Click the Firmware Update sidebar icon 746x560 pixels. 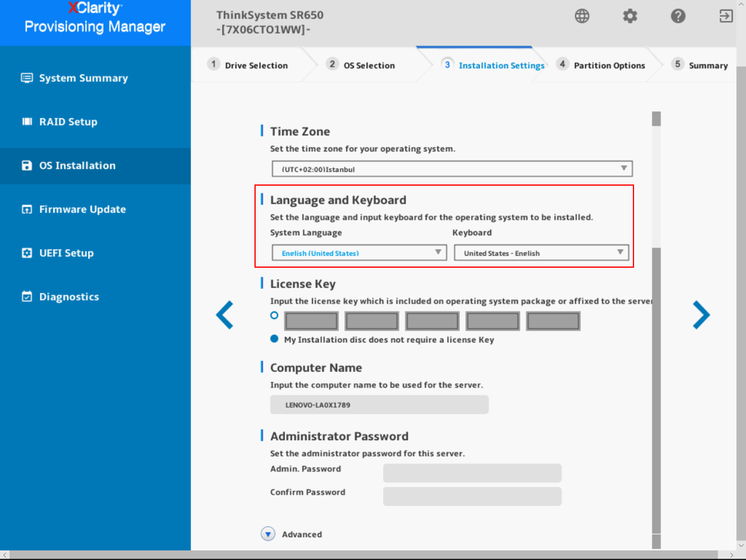26,209
